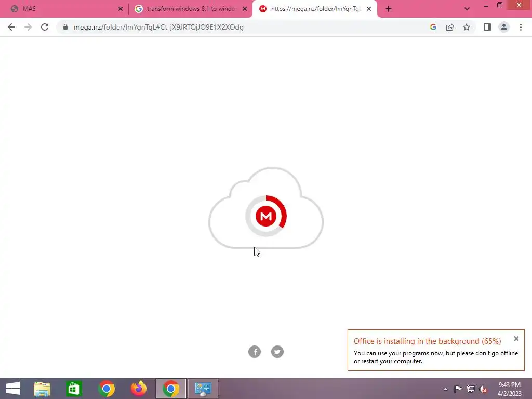Select the mega.nz folder tab
This screenshot has width=532, height=399.
click(314, 9)
